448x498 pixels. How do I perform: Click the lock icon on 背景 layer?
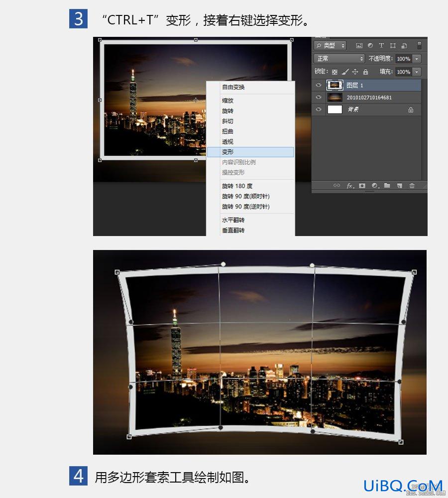[411, 110]
